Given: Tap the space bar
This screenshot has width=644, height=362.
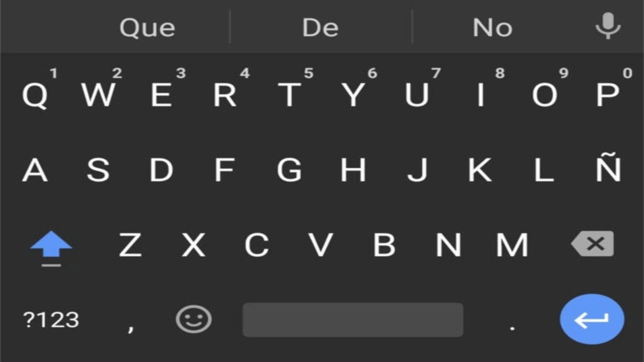Looking at the screenshot, I should 353,320.
